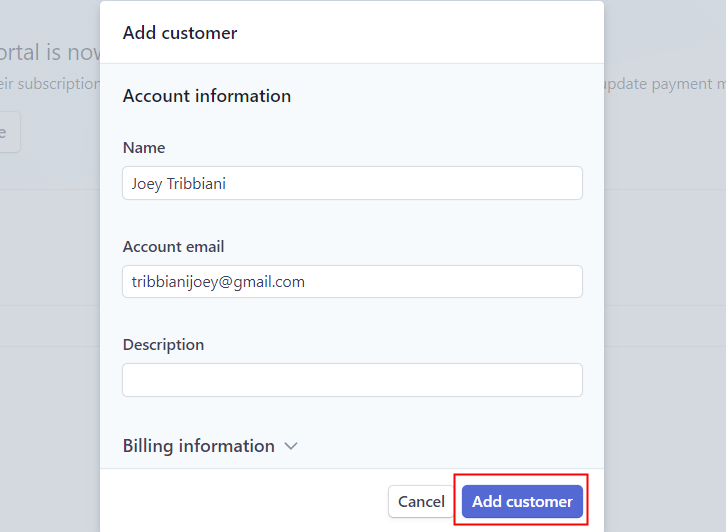The image size is (726, 532).
Task: Click the Billing information heading
Action: pyautogui.click(x=199, y=446)
